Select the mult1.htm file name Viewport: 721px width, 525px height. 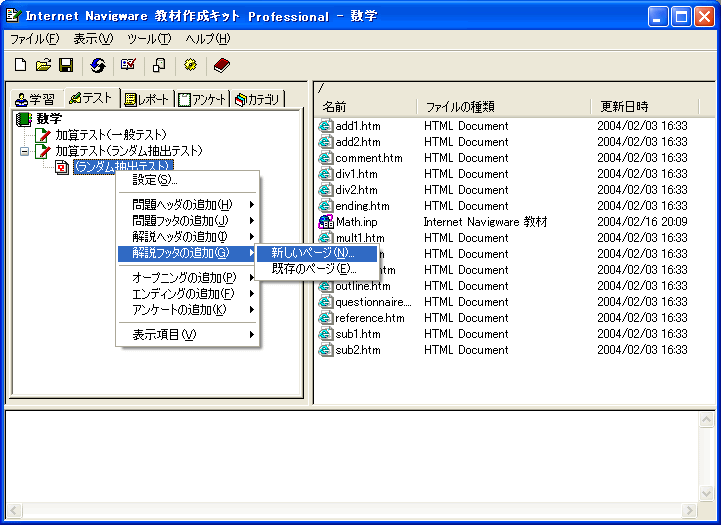point(360,238)
